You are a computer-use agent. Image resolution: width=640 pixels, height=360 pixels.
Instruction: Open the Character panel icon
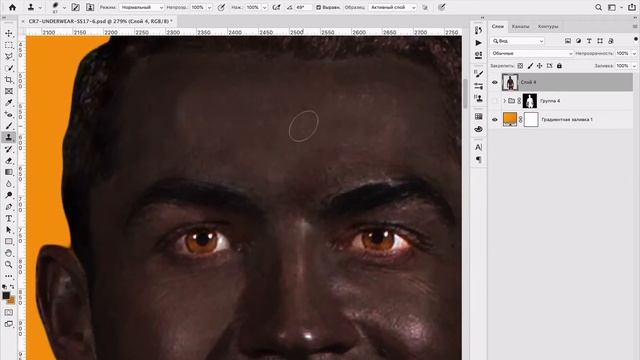click(478, 147)
